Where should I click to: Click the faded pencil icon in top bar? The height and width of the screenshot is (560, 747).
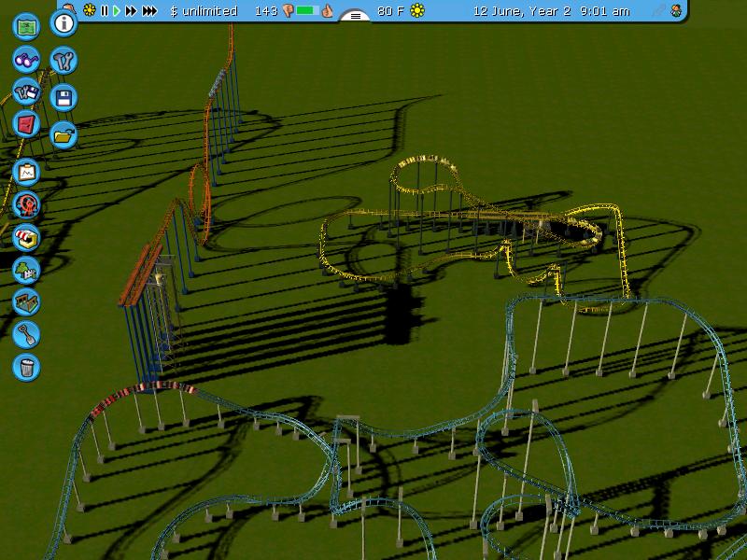pyautogui.click(x=659, y=10)
